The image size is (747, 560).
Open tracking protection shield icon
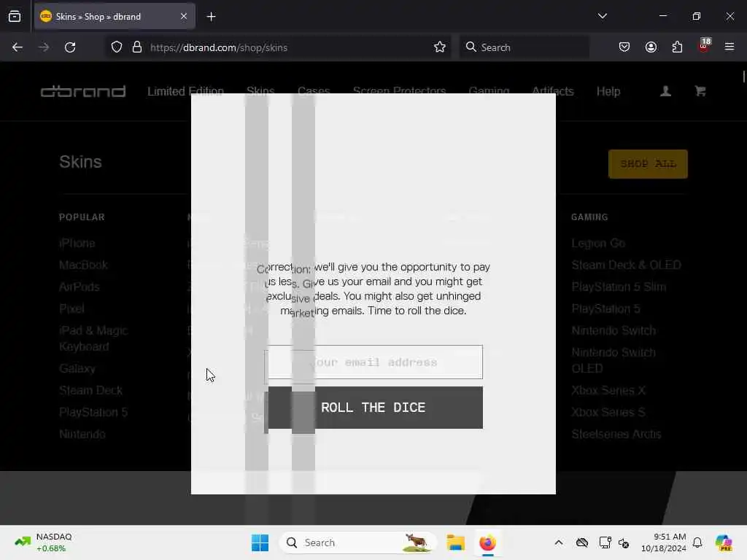117,47
